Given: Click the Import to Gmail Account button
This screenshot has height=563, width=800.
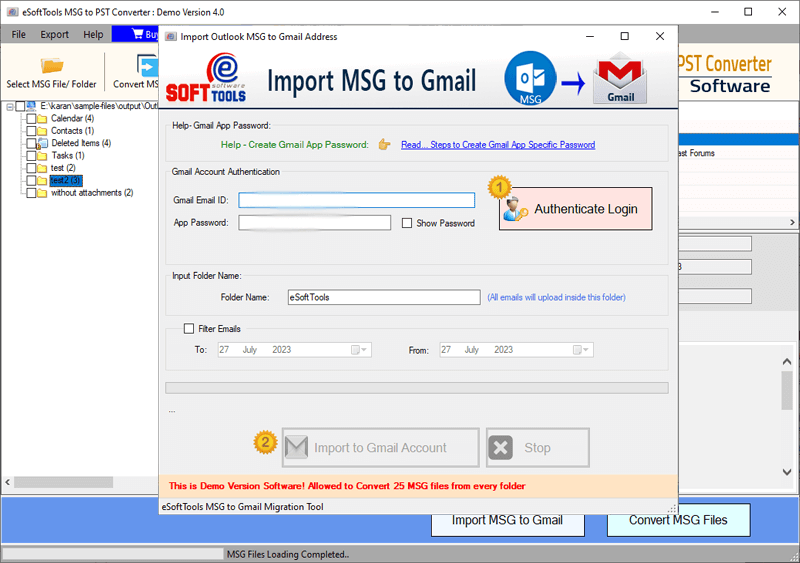Looking at the screenshot, I should (x=381, y=448).
